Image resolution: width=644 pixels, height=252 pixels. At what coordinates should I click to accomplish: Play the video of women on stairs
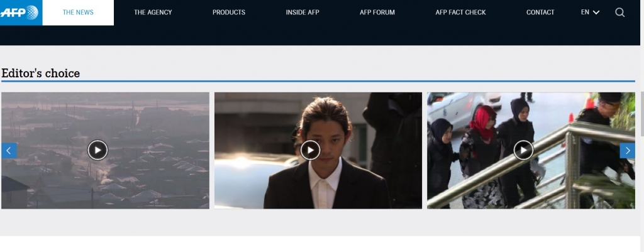pos(523,150)
